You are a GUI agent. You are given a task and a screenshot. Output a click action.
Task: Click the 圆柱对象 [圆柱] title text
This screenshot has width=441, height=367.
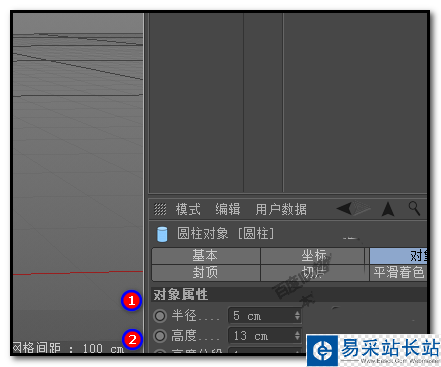[226, 234]
